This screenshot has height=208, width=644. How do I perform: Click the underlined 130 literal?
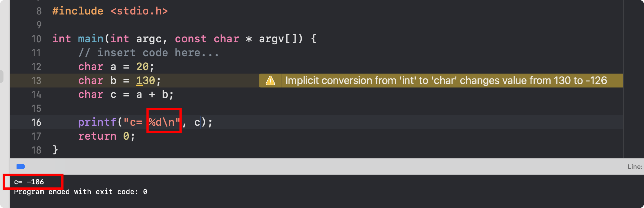click(146, 81)
